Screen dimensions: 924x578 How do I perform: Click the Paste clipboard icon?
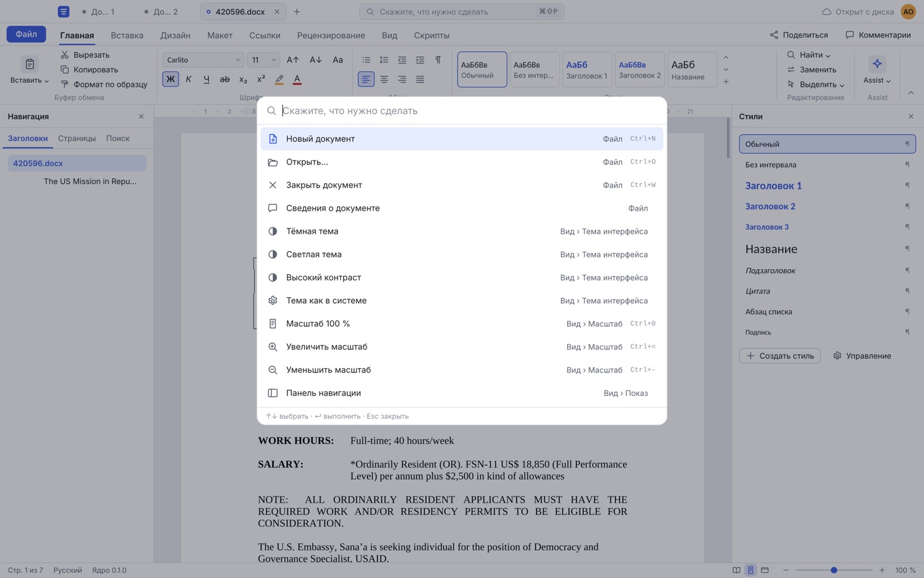tap(30, 64)
